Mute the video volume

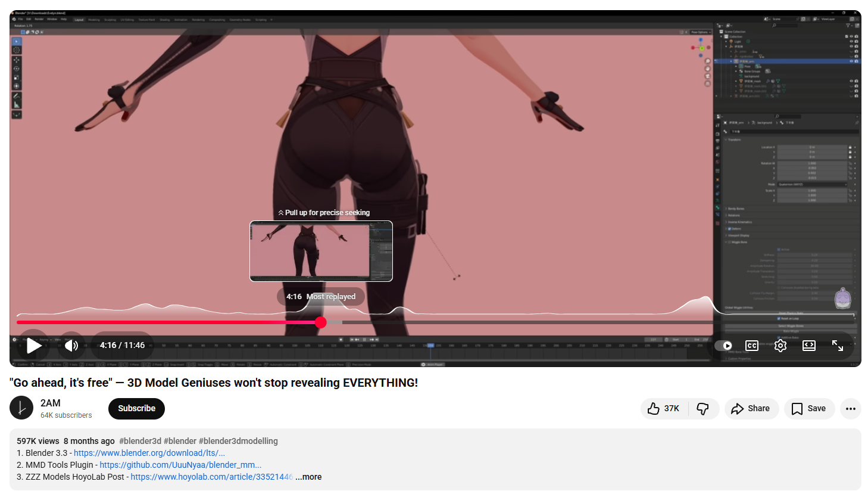coord(71,345)
